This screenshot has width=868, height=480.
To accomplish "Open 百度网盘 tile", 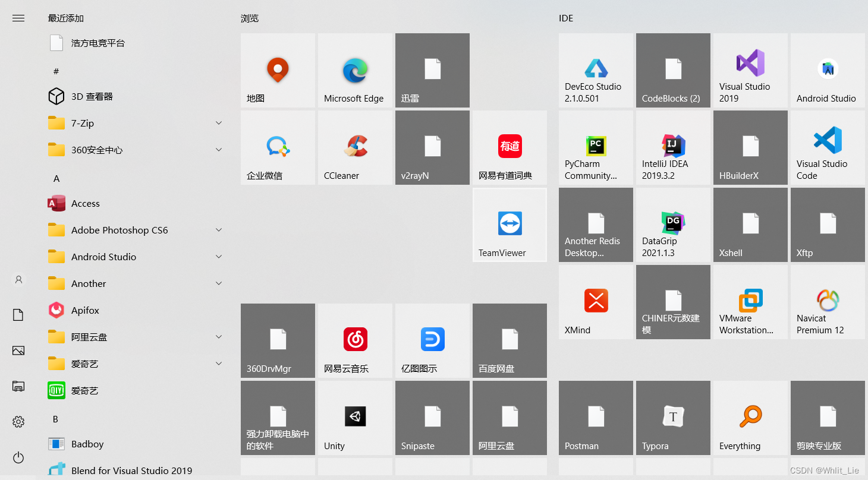I will [x=510, y=340].
